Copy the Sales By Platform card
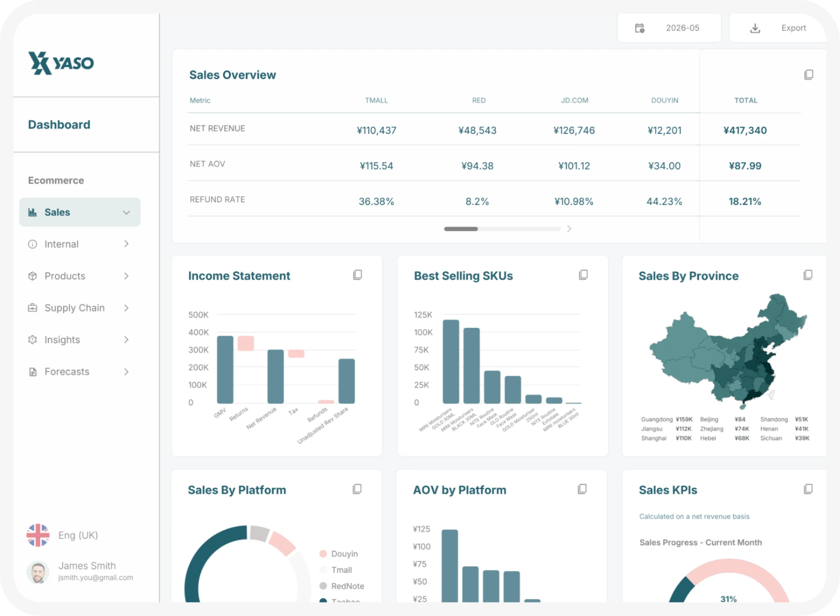Screen dimensions: 840x616 [x=357, y=489]
